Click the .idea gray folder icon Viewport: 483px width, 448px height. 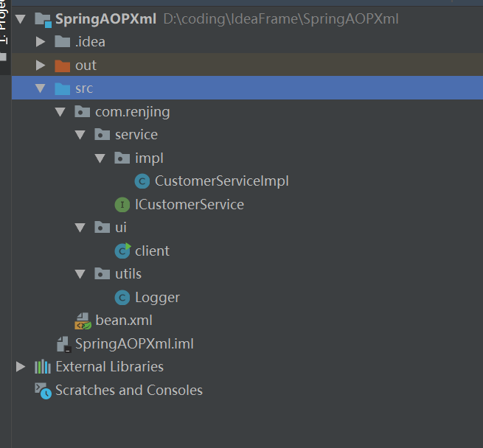[x=63, y=41]
